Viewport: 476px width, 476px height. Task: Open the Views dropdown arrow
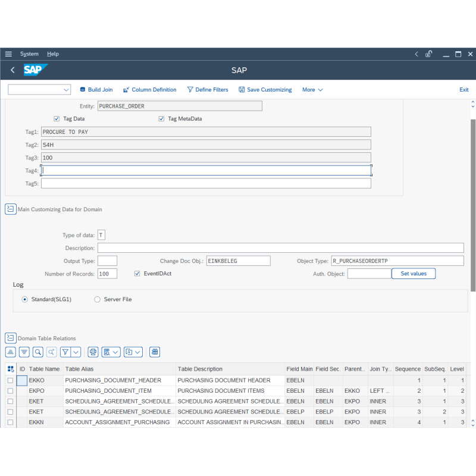tap(115, 352)
